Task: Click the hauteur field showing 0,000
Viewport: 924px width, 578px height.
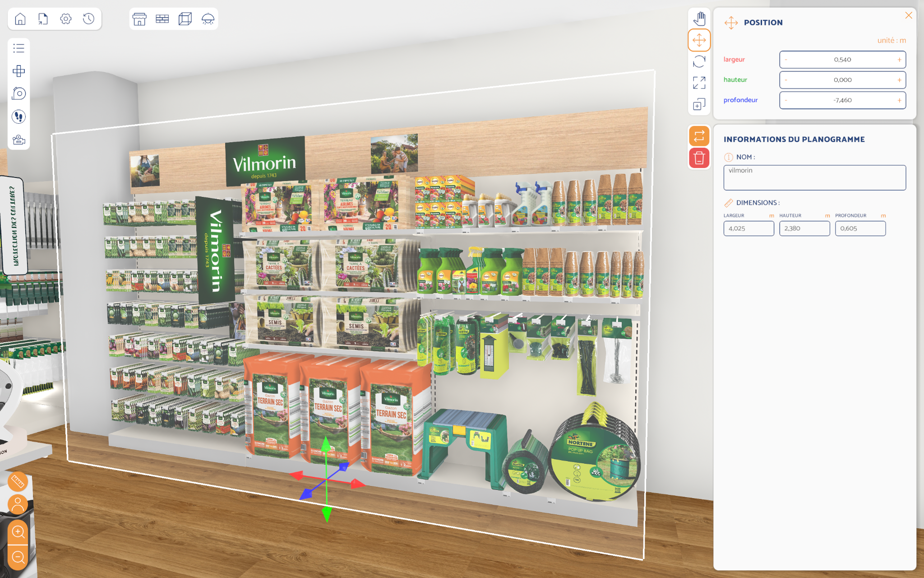Action: [x=842, y=80]
